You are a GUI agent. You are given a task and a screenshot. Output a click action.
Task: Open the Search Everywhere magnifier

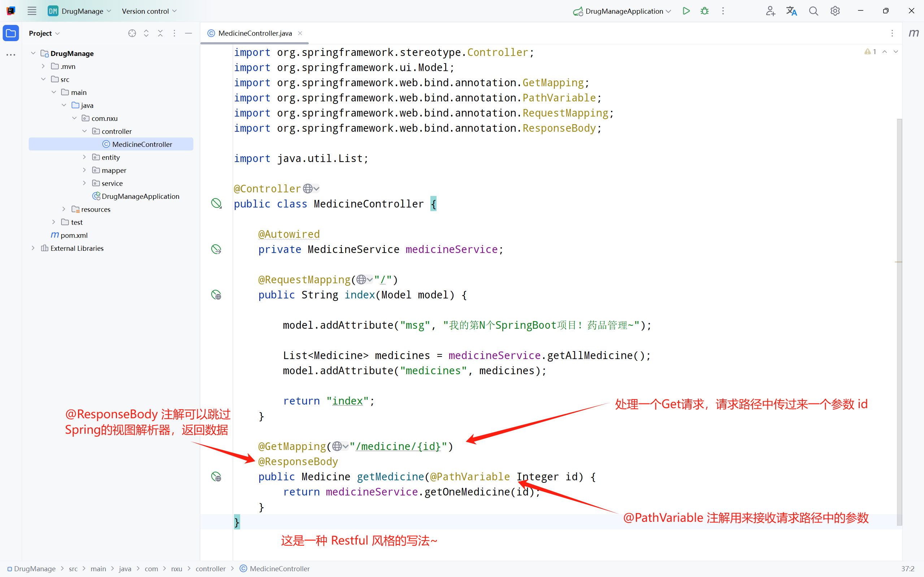[x=813, y=11]
